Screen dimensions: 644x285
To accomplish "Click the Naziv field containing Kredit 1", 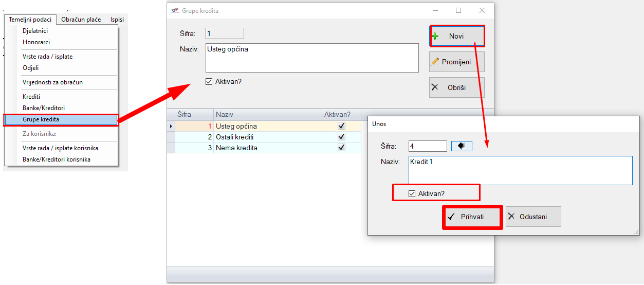I will (520, 170).
